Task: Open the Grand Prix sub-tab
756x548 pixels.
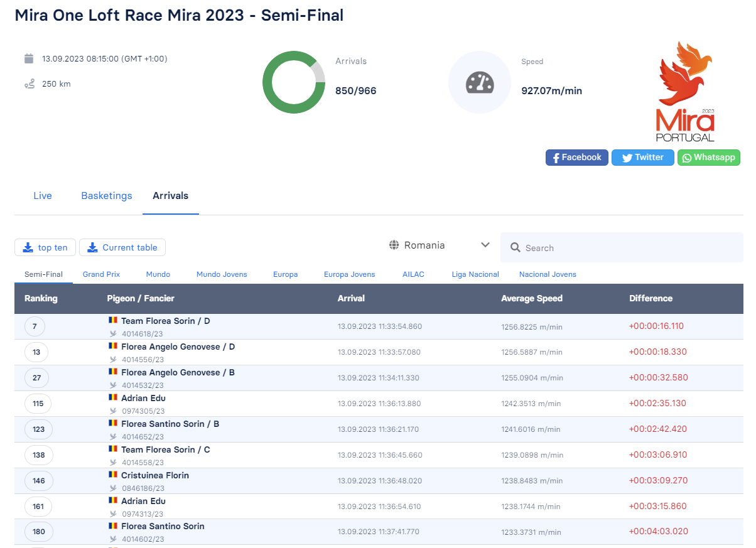Action: tap(101, 274)
